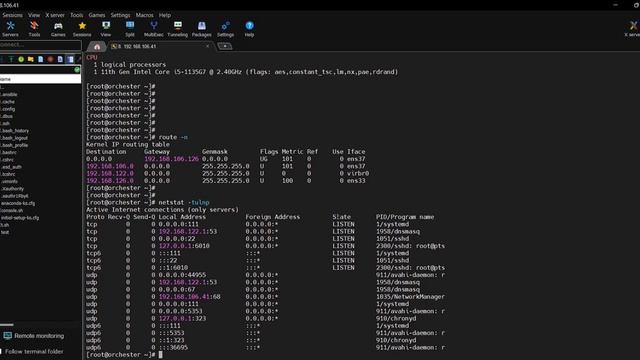Close the 192.168.106.41 session tab
The height and width of the screenshot is (360, 640).
coord(207,46)
